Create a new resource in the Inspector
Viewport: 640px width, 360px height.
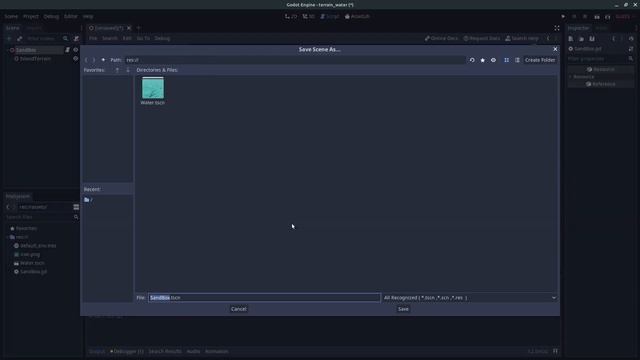(x=571, y=39)
